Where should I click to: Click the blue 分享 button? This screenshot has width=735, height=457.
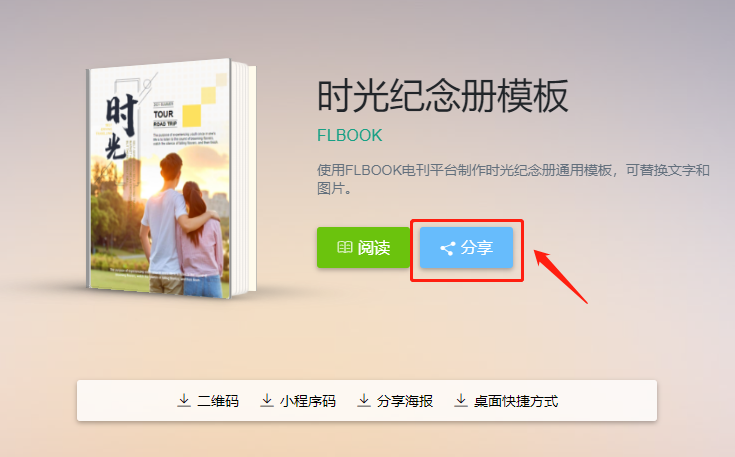pos(466,247)
